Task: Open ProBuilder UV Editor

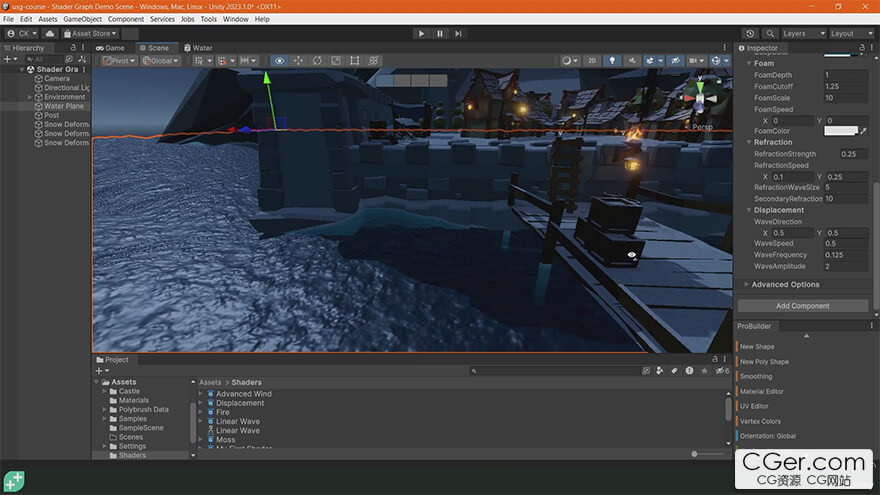Action: (754, 406)
